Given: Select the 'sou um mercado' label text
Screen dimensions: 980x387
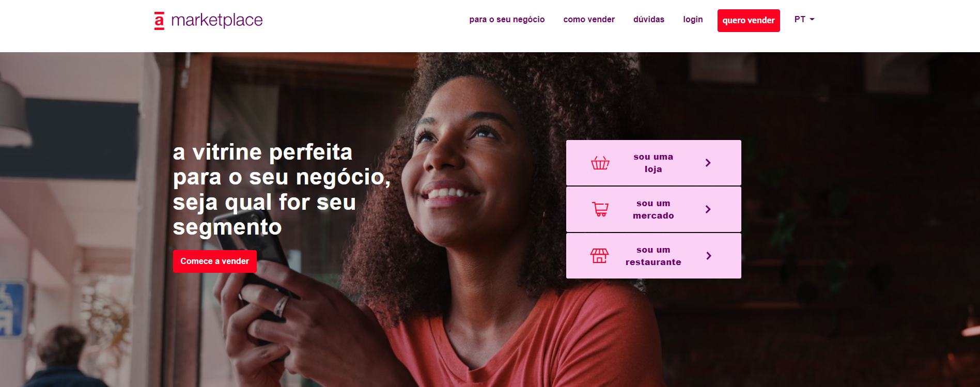Looking at the screenshot, I should [x=654, y=209].
